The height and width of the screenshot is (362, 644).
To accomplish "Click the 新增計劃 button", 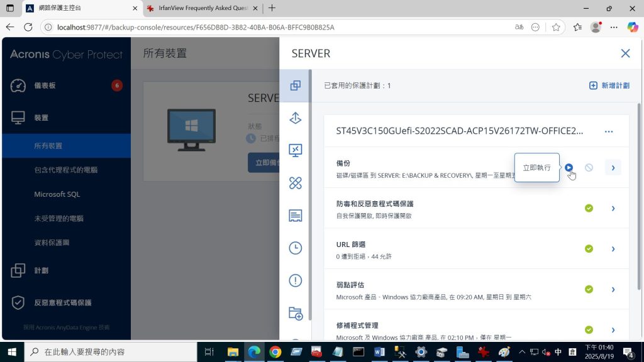I will click(x=609, y=85).
